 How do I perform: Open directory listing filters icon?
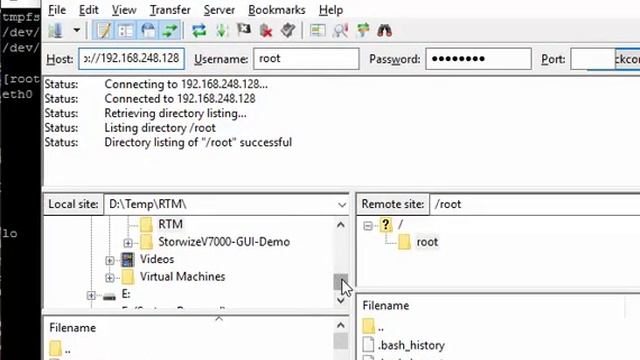click(317, 31)
